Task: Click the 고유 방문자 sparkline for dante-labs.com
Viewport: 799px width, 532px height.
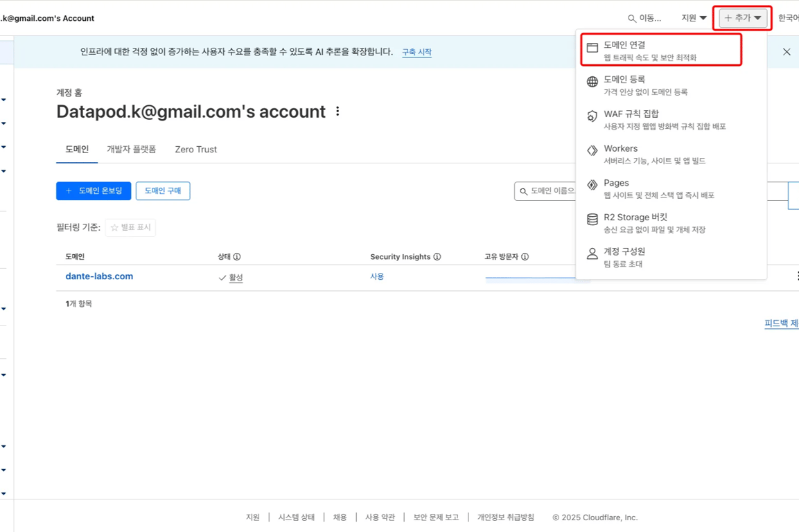Action: point(530,277)
